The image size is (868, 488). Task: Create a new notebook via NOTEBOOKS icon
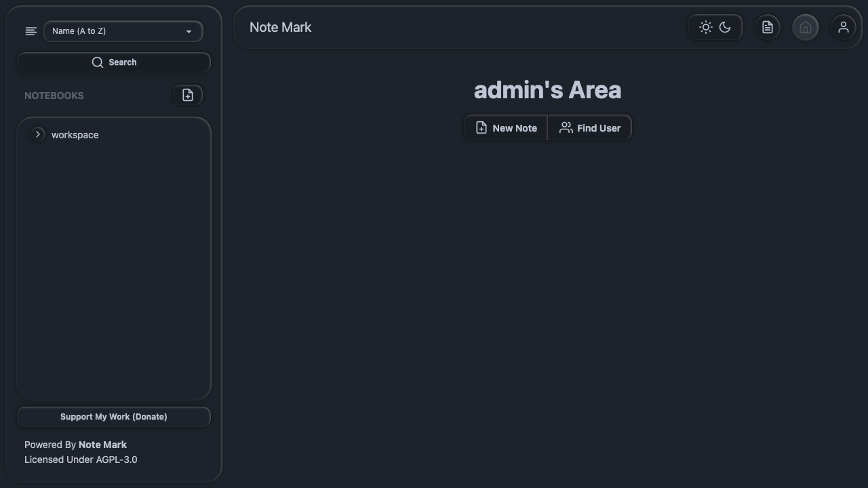click(188, 96)
